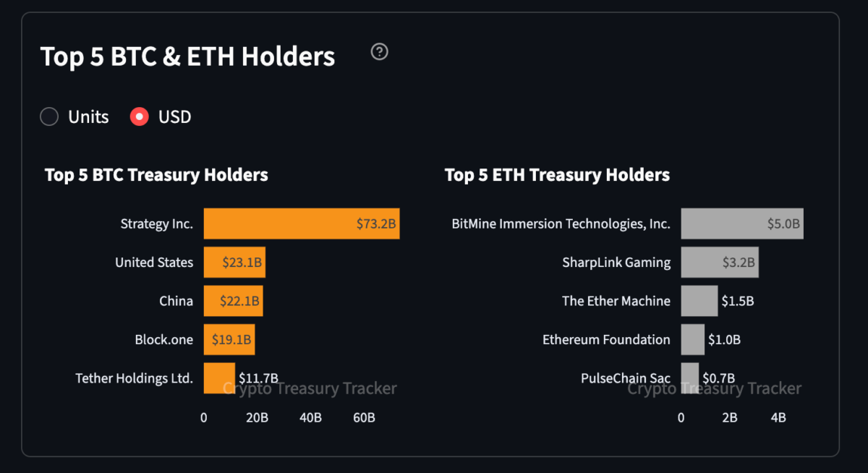Click the Top 5 BTC & ETH Holders title
The image size is (868, 473).
click(188, 56)
